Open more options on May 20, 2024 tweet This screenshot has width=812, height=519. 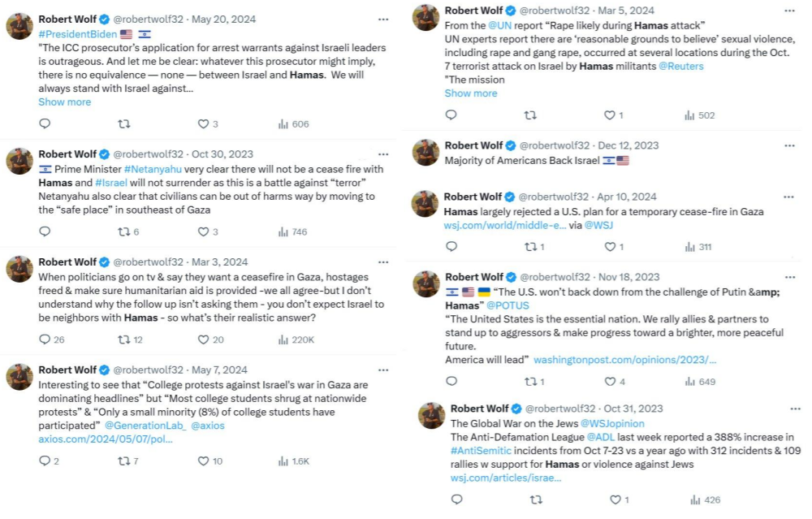coord(382,18)
